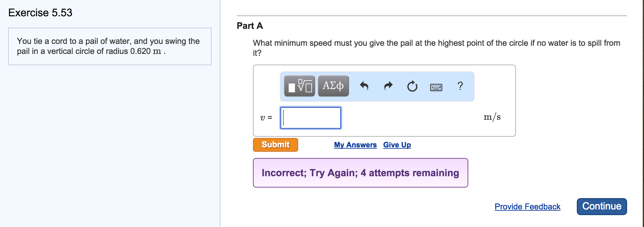Reset the answer field
Image resolution: width=644 pixels, height=227 pixels.
(x=412, y=86)
